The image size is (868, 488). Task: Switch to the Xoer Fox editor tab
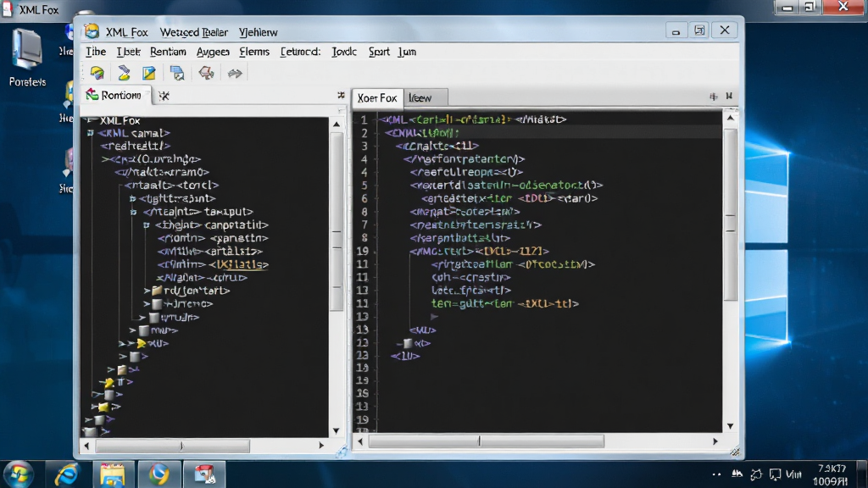point(377,98)
